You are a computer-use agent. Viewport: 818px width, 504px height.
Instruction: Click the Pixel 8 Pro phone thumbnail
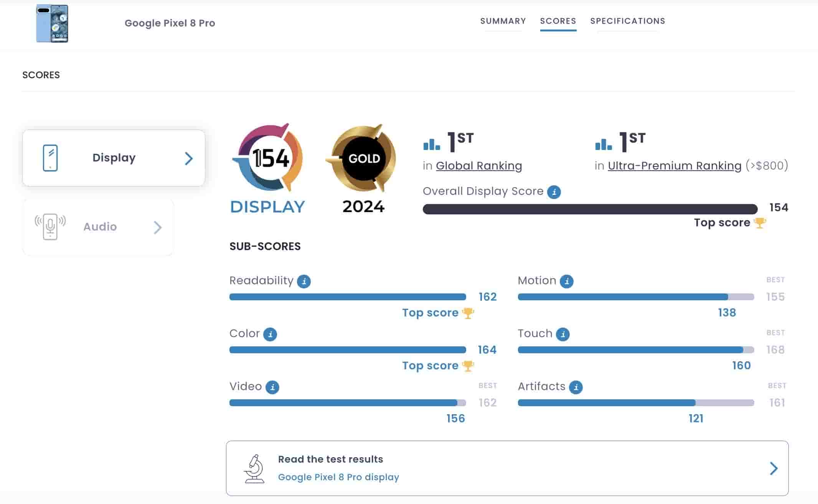point(52,23)
